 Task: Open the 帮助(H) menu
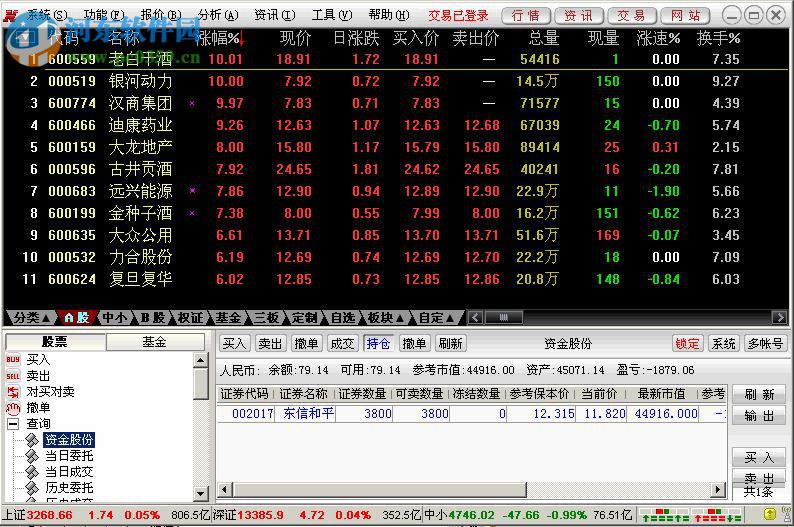[389, 15]
